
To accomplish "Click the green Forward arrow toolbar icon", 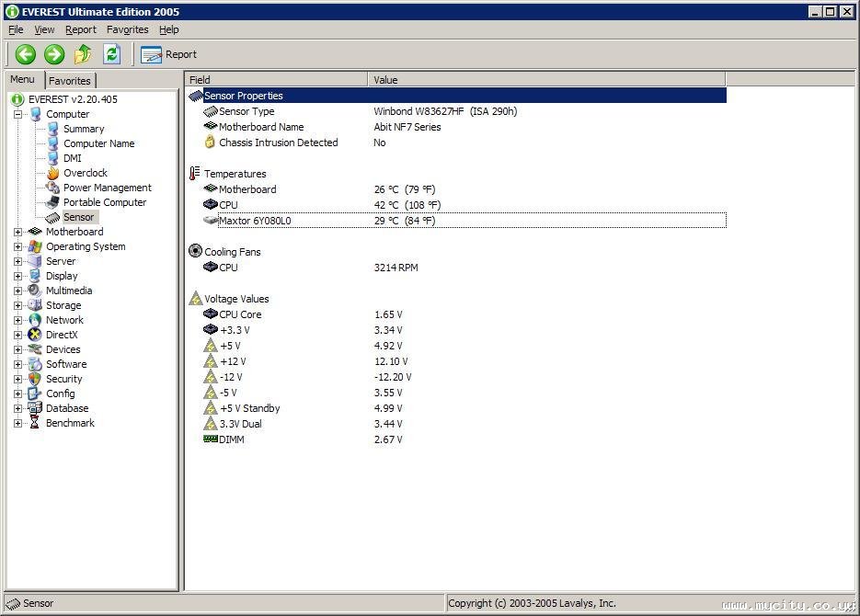I will [54, 54].
